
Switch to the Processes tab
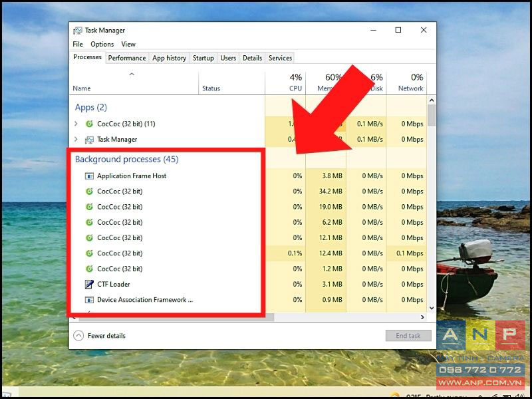tap(87, 57)
